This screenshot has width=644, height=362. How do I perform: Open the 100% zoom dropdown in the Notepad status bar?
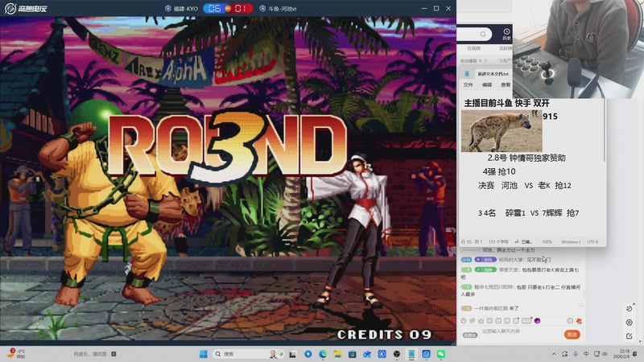[547, 242]
